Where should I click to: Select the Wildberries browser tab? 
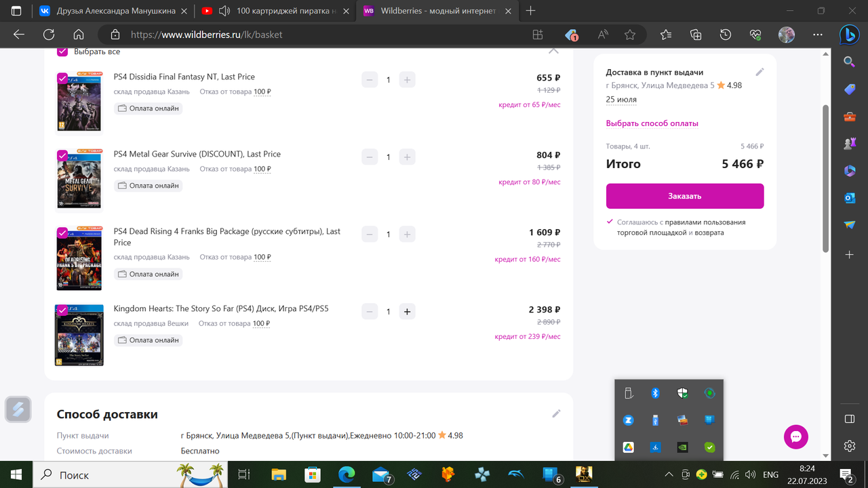point(438,11)
